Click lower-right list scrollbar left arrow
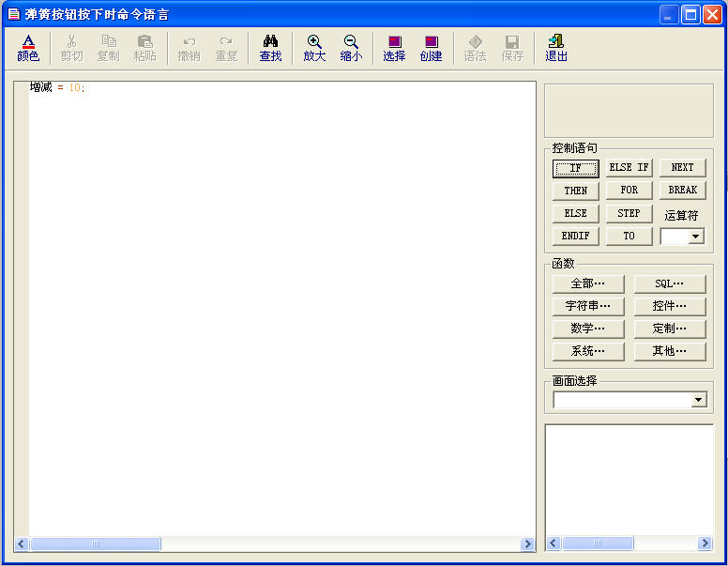The height and width of the screenshot is (566, 728). [x=553, y=543]
